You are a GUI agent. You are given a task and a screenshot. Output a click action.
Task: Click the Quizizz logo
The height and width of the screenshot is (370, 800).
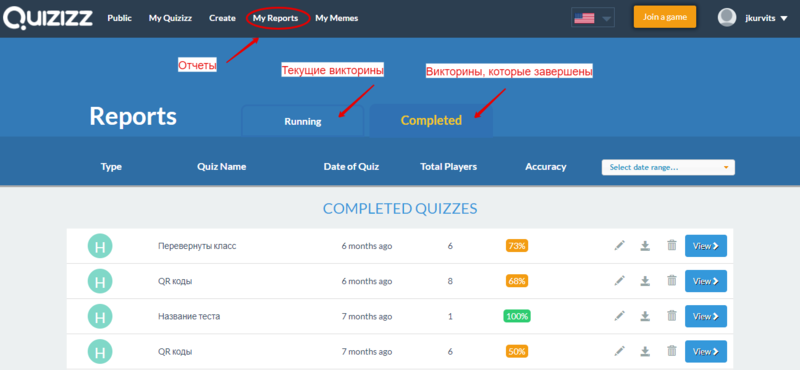tap(48, 18)
